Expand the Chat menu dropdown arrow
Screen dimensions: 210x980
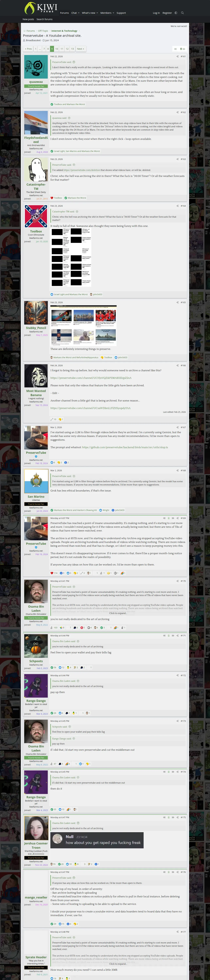(79, 13)
